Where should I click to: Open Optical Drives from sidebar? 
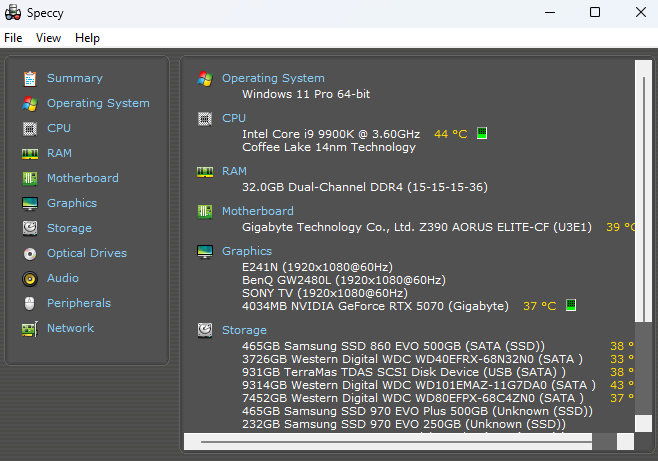coord(87,253)
